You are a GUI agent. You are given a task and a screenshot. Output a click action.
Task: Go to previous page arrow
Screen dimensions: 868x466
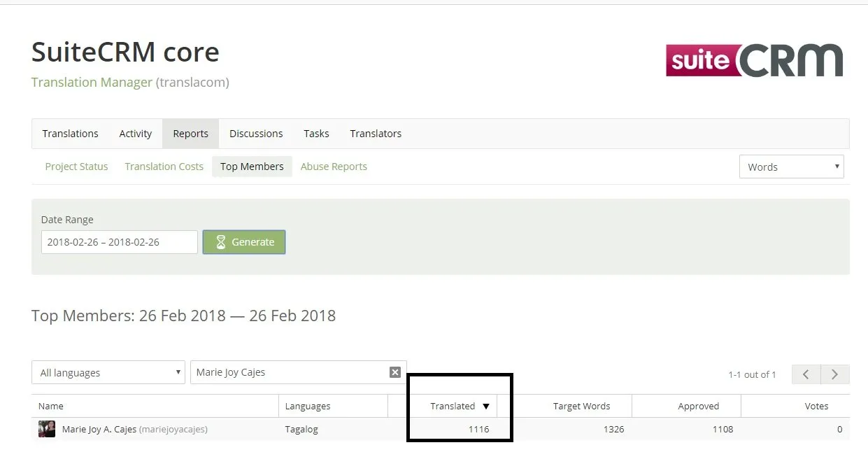click(806, 374)
